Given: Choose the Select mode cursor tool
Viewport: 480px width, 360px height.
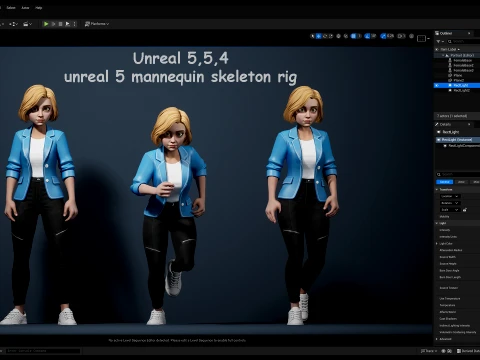Looking at the screenshot, I should click(x=313, y=36).
